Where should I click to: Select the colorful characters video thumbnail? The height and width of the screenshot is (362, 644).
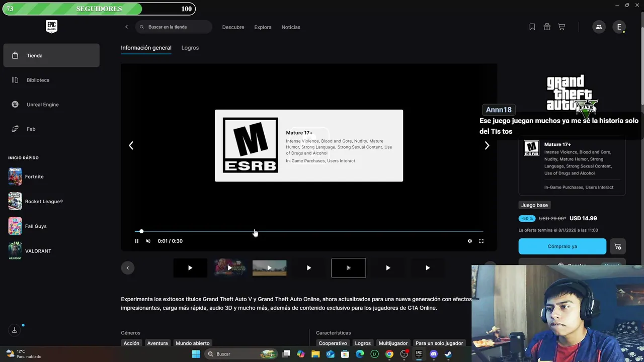[x=229, y=268]
